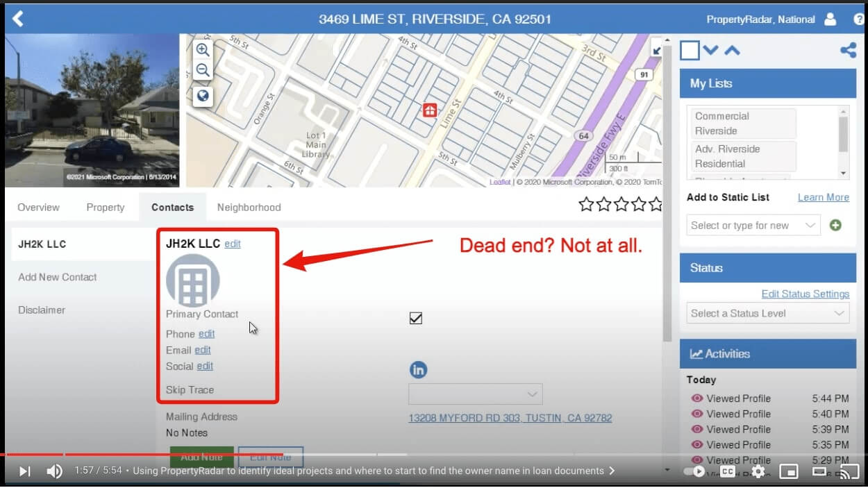Open the Select a Status Level dropdown
The width and height of the screenshot is (868, 488).
coord(768,313)
